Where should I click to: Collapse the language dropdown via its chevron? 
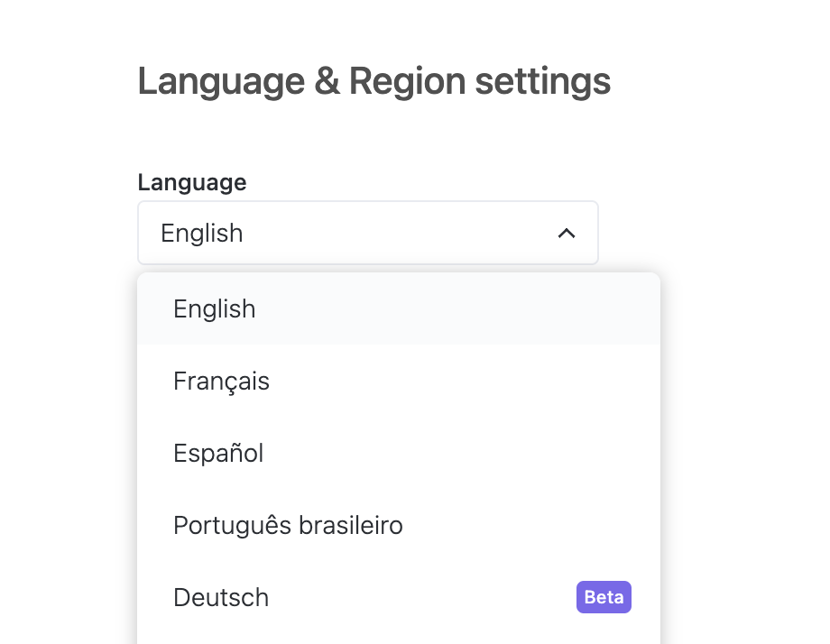point(567,233)
